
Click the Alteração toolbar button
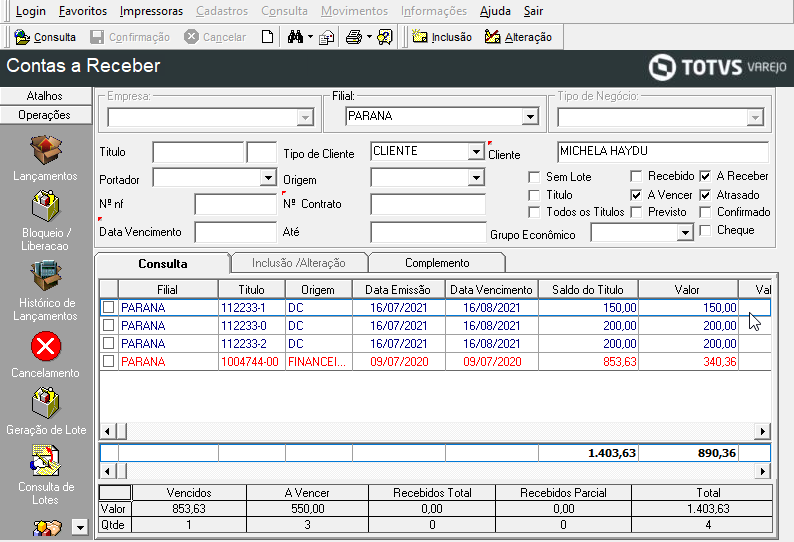[518, 37]
